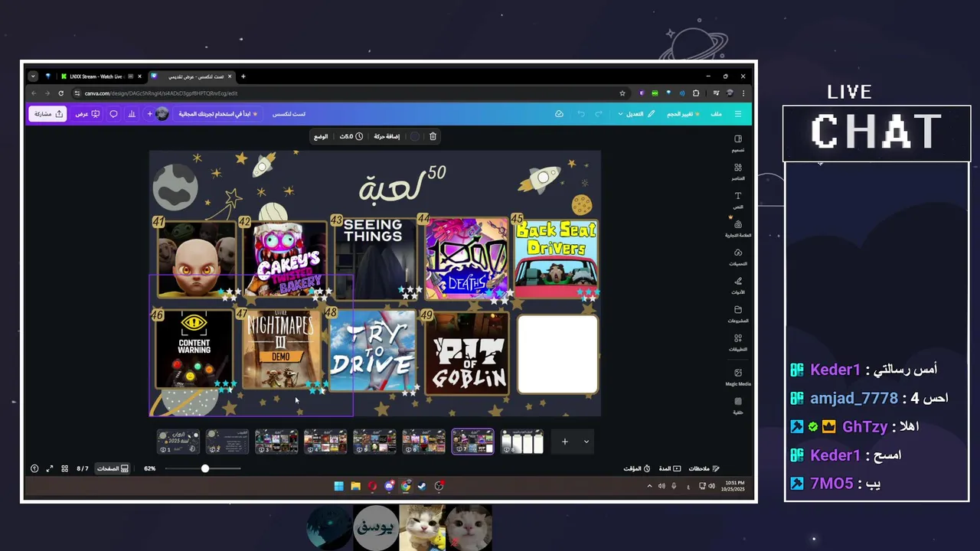
Task: Expand the browser tab search dropdown
Action: [x=33, y=77]
